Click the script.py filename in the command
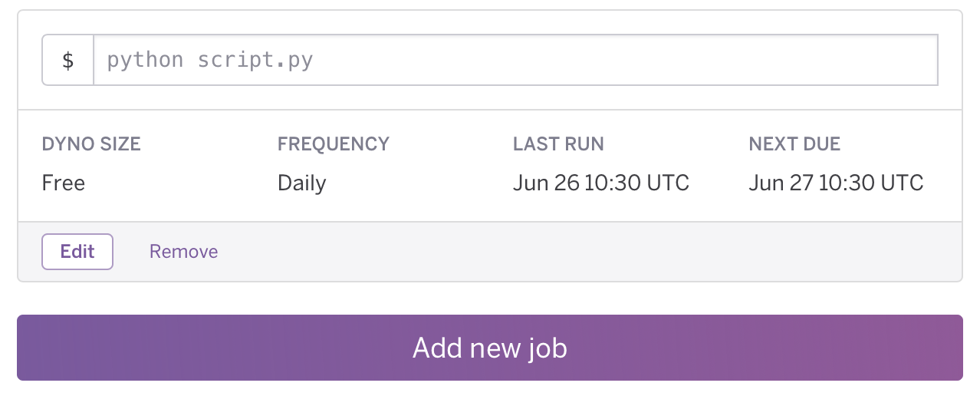 (255, 61)
